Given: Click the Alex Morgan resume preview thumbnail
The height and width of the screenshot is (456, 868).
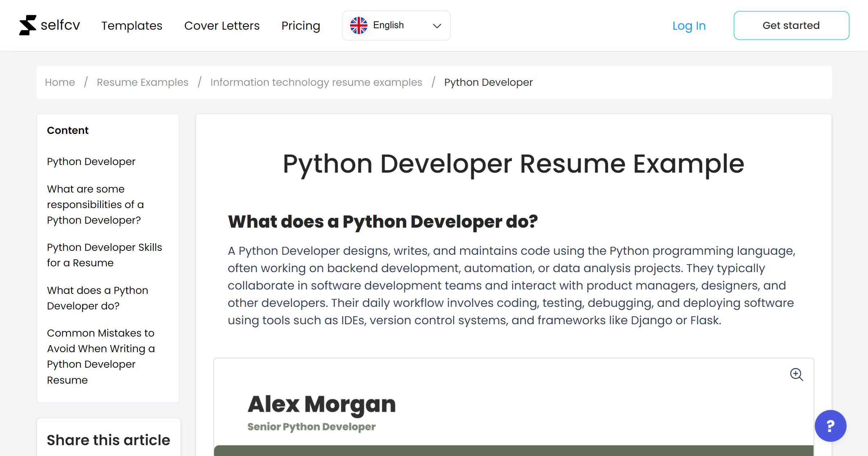Looking at the screenshot, I should pos(514,407).
